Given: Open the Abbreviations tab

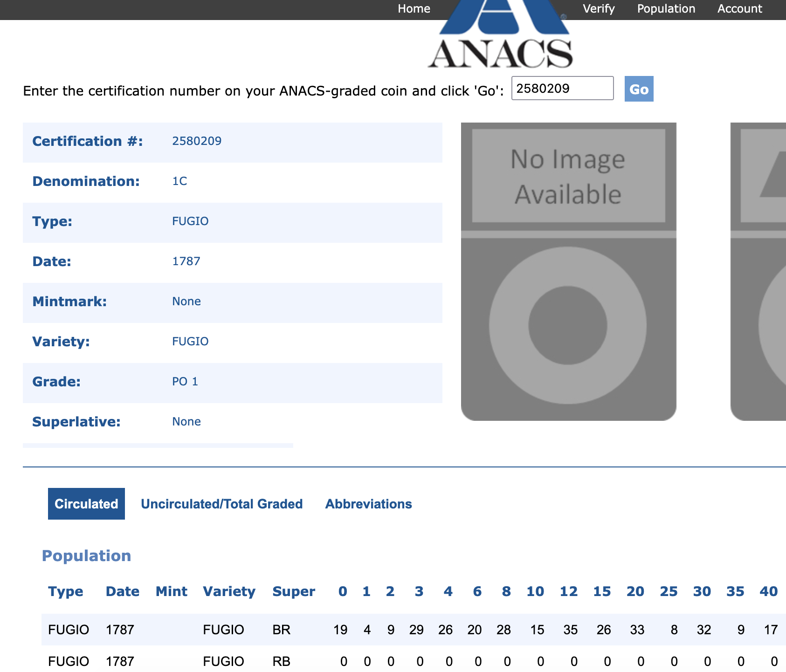Looking at the screenshot, I should pos(369,504).
